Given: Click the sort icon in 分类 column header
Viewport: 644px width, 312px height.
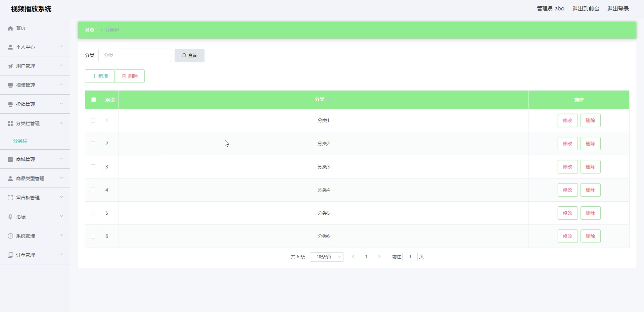Looking at the screenshot, I should coord(328,100).
